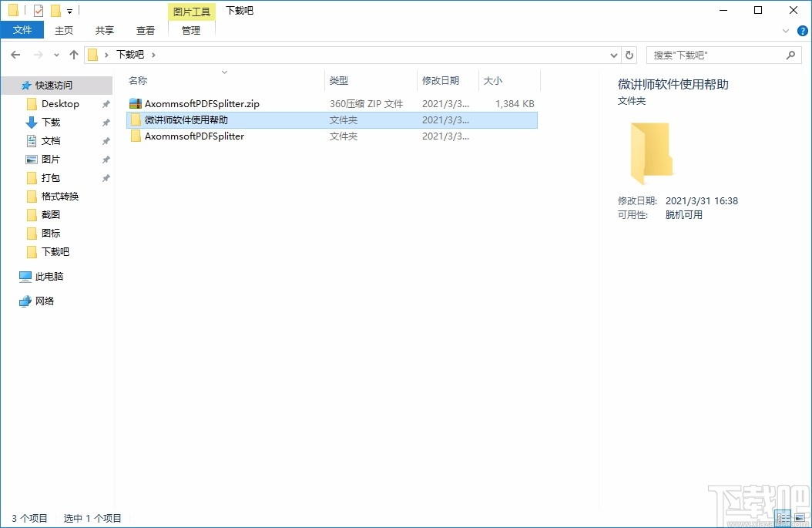Pin or unpin the Desktop quick access entry
Screen dimensions: 812x528
click(106, 103)
